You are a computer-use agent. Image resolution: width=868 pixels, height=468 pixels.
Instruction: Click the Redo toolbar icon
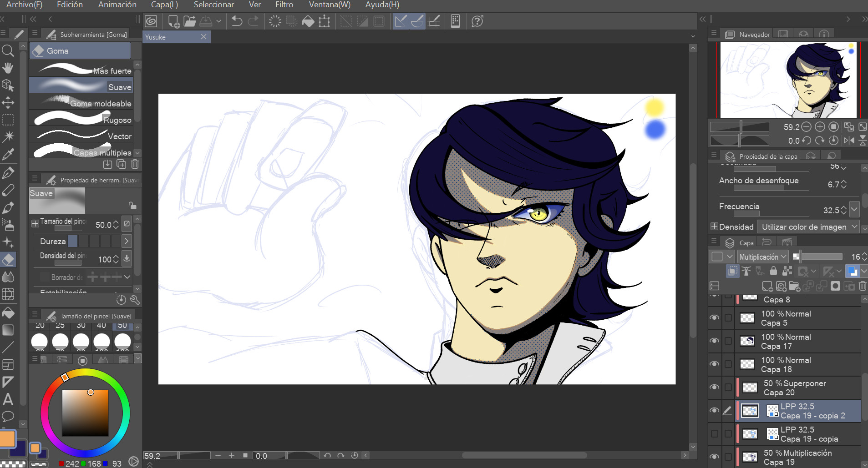tap(254, 21)
